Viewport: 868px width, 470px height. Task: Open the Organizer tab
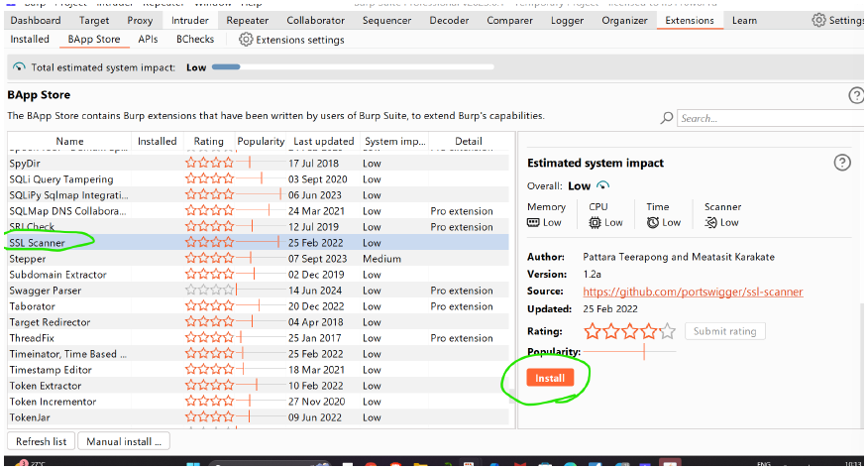tap(624, 21)
